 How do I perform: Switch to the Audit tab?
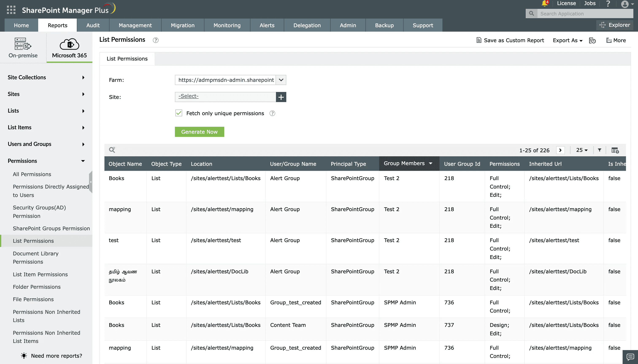click(x=93, y=25)
